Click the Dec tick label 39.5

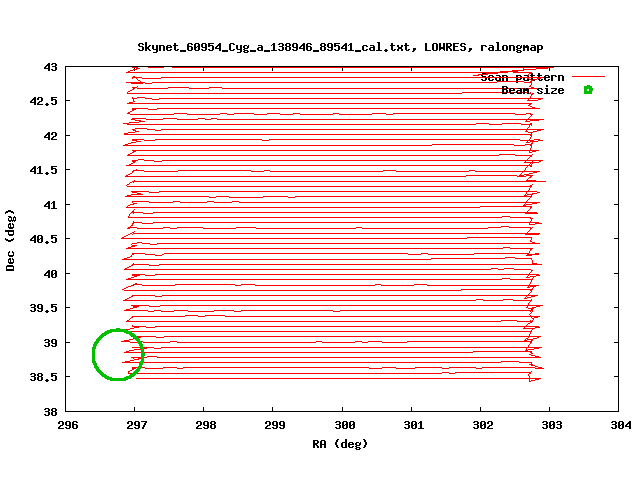pos(44,308)
